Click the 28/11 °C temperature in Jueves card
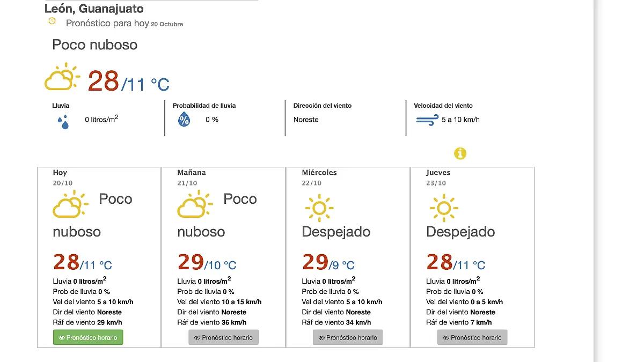Viewport: 644px width, 362px height. pyautogui.click(x=456, y=263)
